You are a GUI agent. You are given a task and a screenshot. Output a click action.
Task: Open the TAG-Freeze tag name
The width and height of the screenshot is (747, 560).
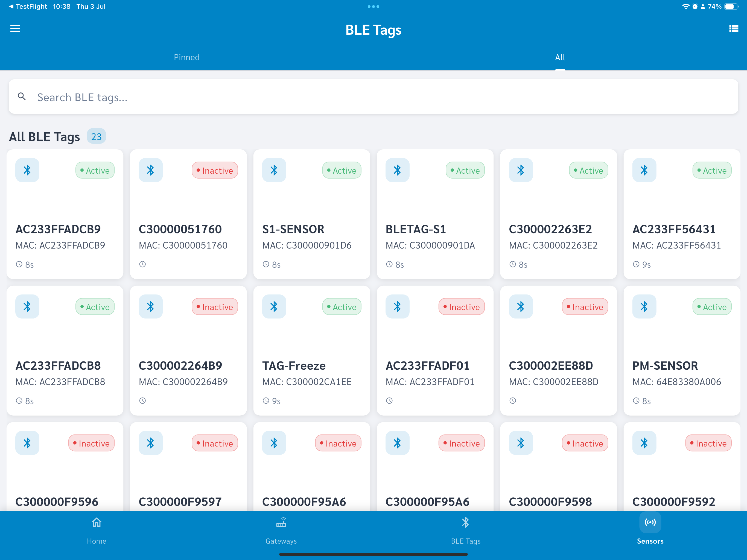(294, 366)
